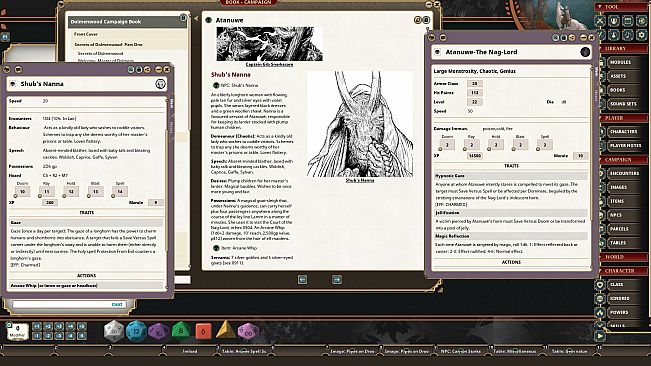The image size is (651, 366).
Task: Expand Secrets of Dolmenwood - Part One chapter
Action: point(108,44)
